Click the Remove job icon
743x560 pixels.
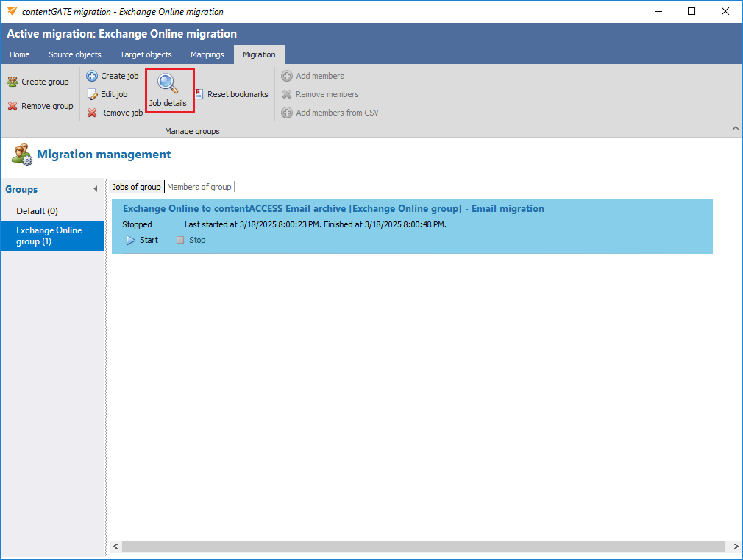coord(92,113)
